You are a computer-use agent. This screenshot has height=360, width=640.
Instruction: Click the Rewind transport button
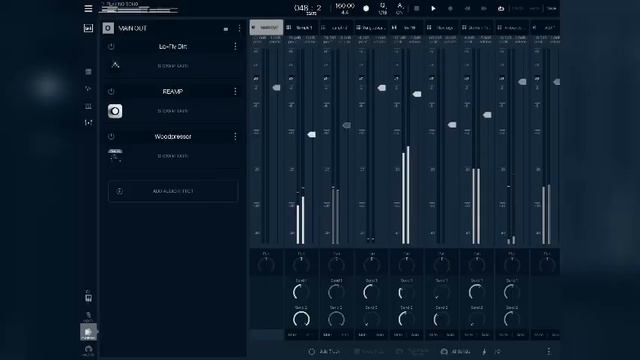[467, 9]
